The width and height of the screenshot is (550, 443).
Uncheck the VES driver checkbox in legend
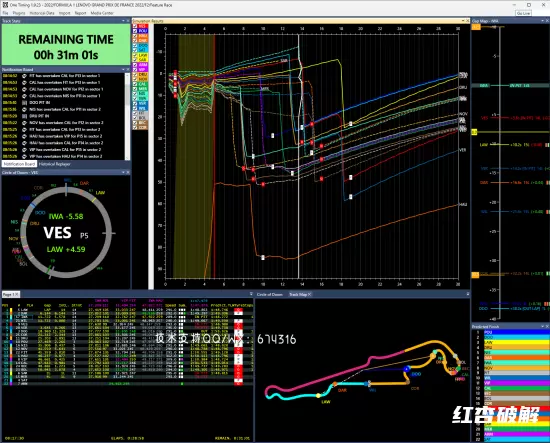pos(135,26)
